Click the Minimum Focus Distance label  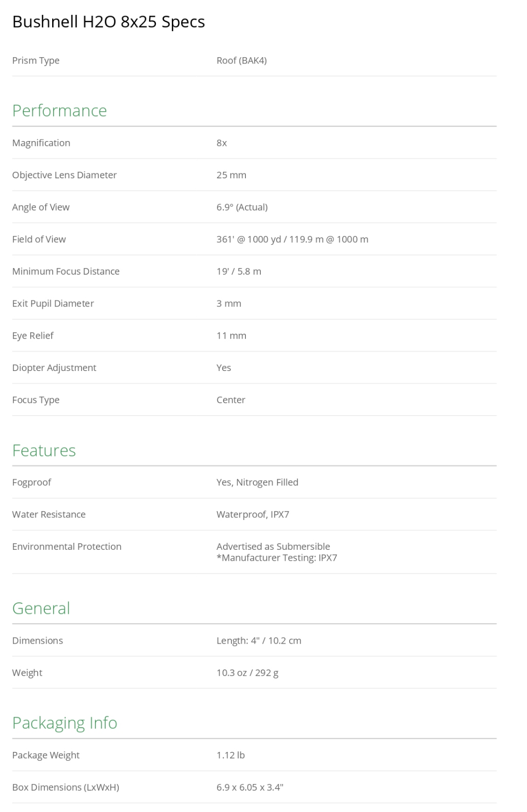(66, 271)
